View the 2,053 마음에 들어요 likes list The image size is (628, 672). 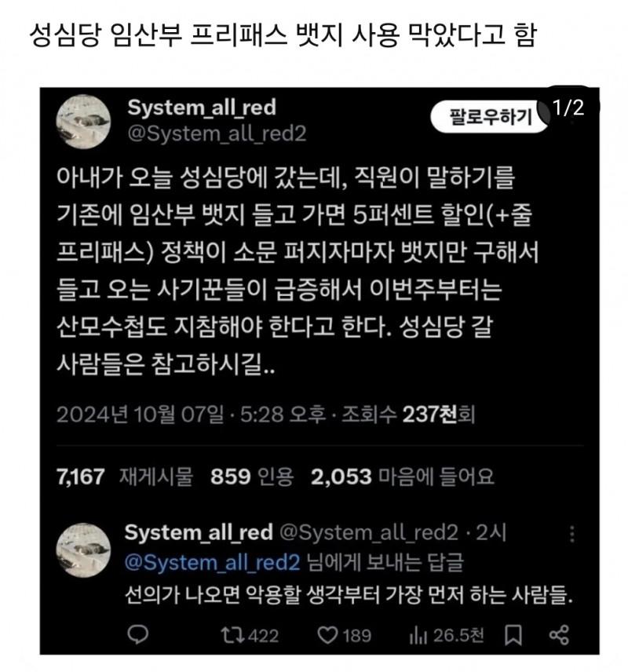[x=403, y=477]
